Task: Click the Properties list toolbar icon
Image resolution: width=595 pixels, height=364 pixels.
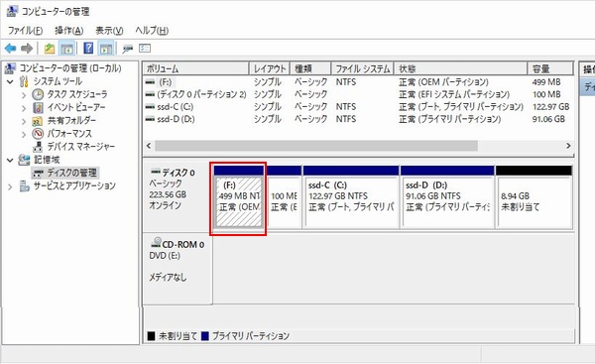Action: [145, 49]
